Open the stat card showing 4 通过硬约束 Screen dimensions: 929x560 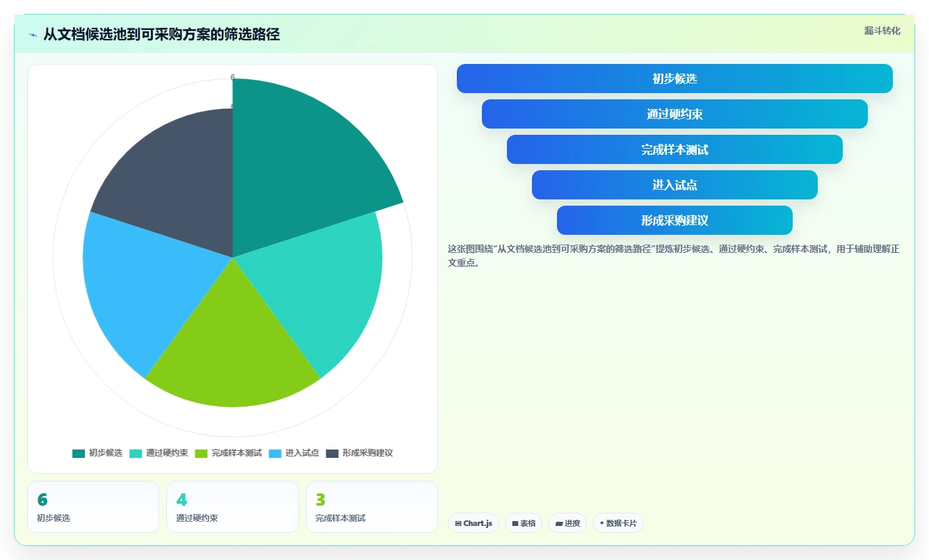click(x=232, y=507)
